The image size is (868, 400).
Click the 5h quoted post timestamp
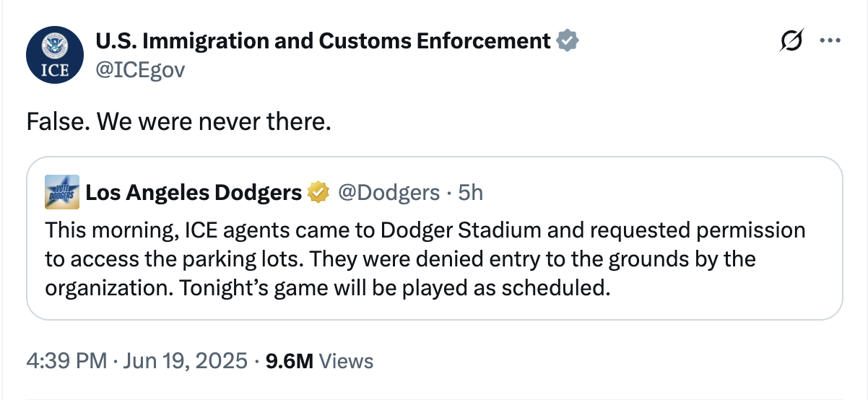click(x=471, y=193)
